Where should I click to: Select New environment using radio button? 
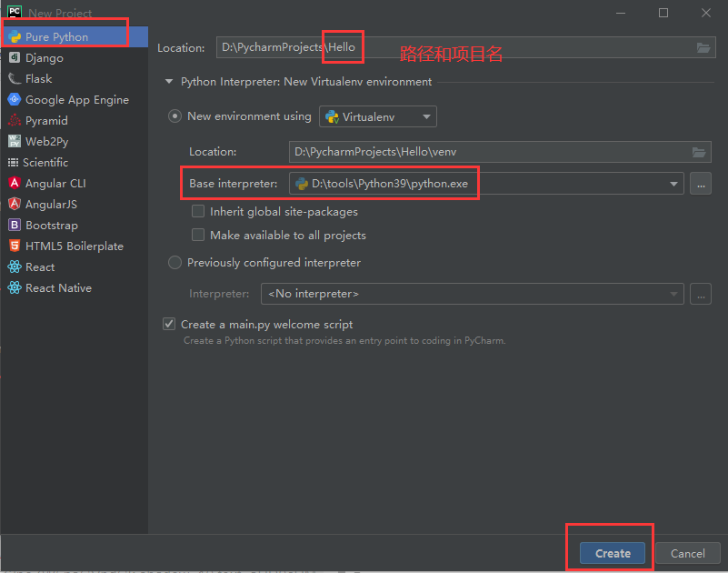175,116
